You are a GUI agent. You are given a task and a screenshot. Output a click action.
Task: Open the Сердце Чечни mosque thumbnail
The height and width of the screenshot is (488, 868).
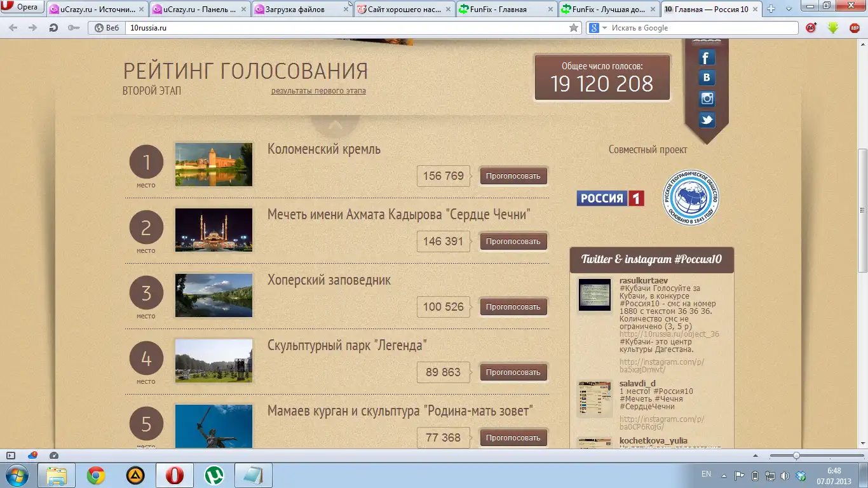coord(214,230)
